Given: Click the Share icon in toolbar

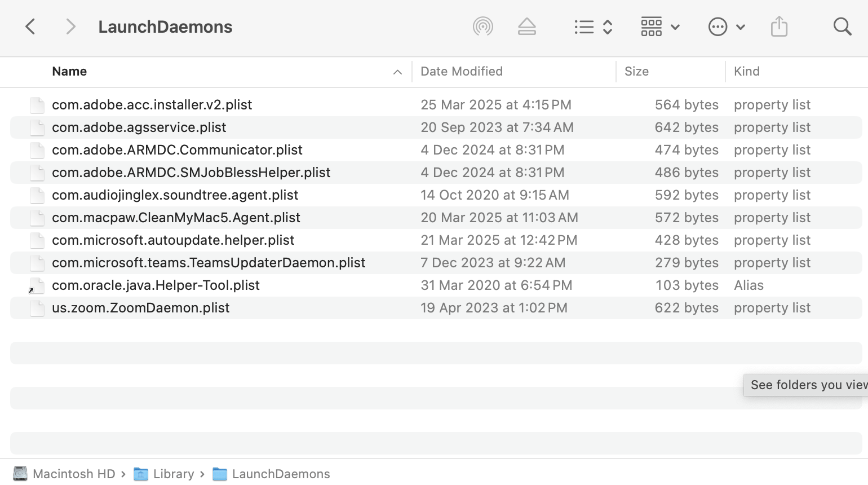Looking at the screenshot, I should [779, 27].
